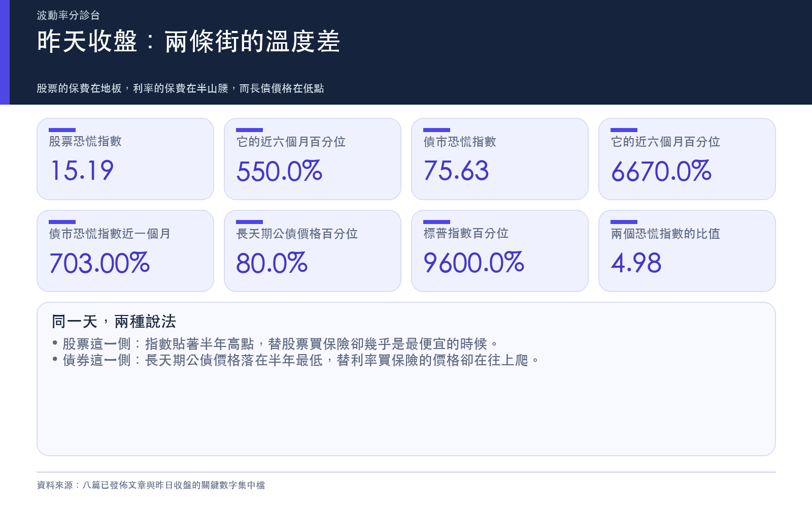The width and height of the screenshot is (812, 508).
Task: Click the "長天期公債價格百分位" card label
Action: (x=297, y=234)
